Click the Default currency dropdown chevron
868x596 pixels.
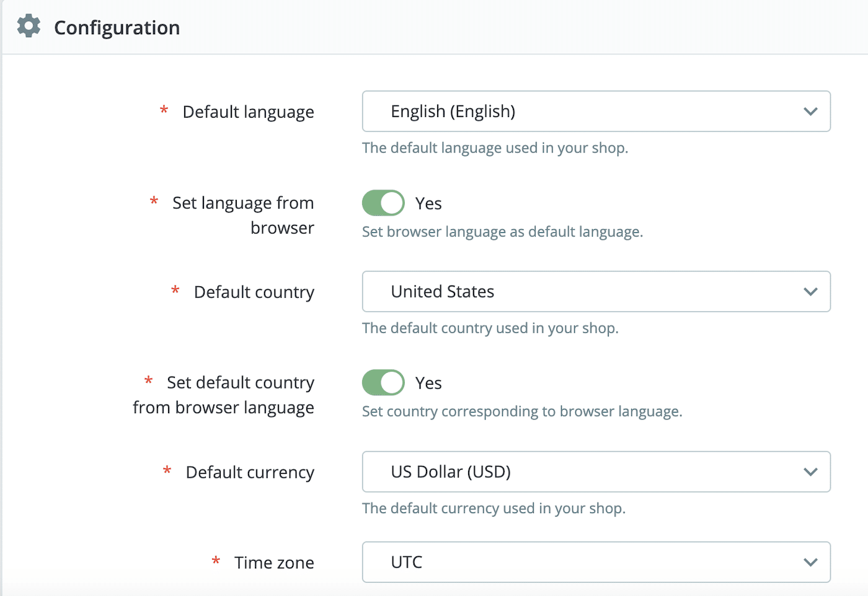pyautogui.click(x=810, y=471)
